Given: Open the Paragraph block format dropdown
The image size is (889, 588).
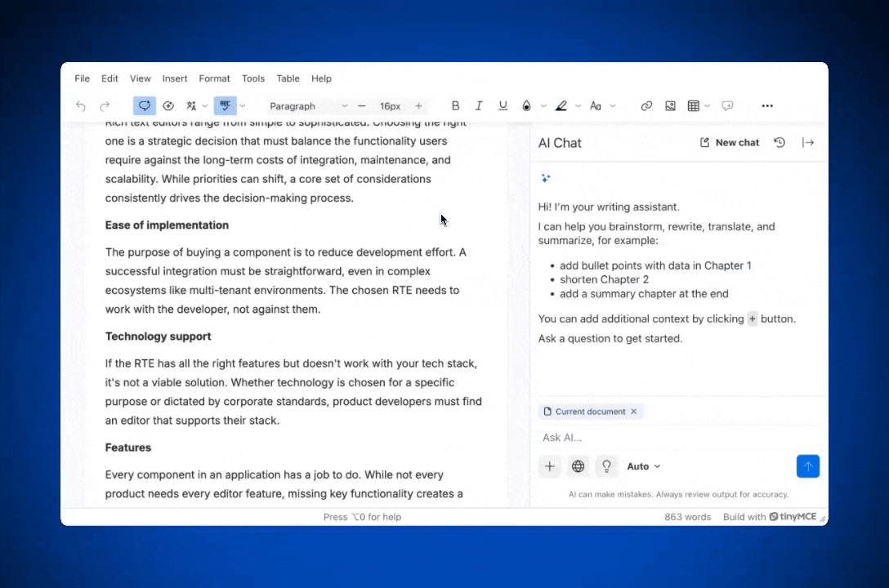Looking at the screenshot, I should (308, 106).
